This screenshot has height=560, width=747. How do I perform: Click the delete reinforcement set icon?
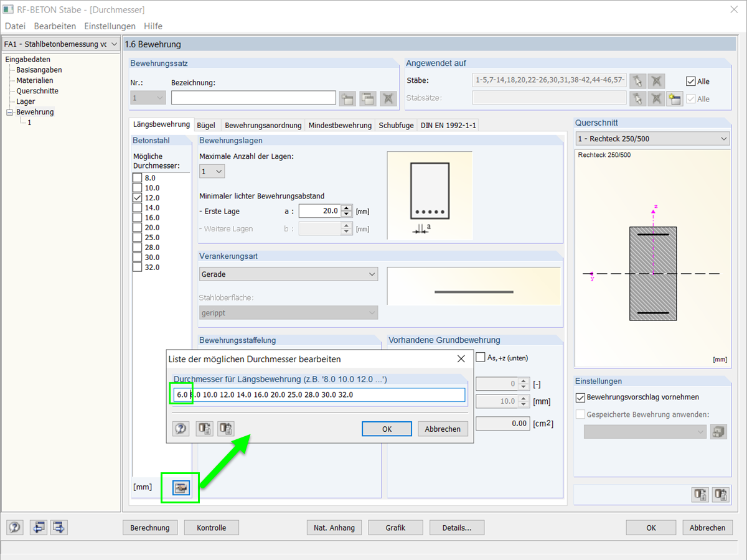[x=388, y=98]
